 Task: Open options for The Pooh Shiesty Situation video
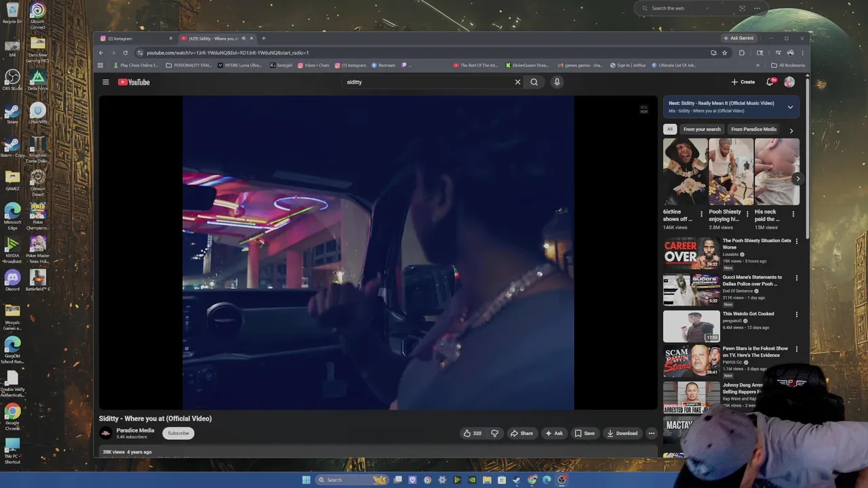coord(796,241)
